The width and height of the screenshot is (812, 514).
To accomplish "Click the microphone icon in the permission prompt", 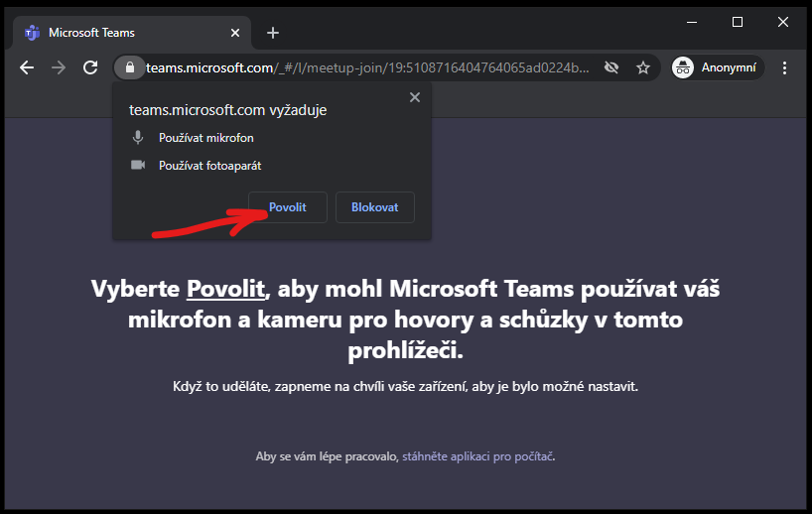I will tap(138, 138).
